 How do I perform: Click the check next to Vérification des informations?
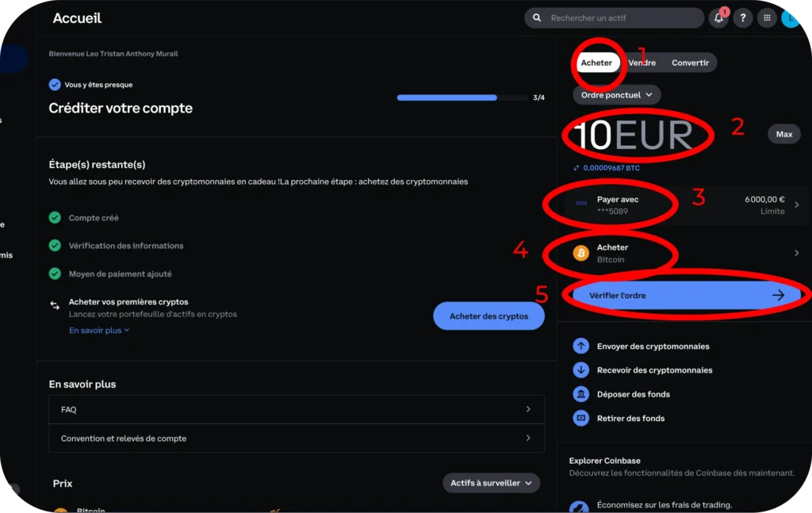[x=55, y=245]
